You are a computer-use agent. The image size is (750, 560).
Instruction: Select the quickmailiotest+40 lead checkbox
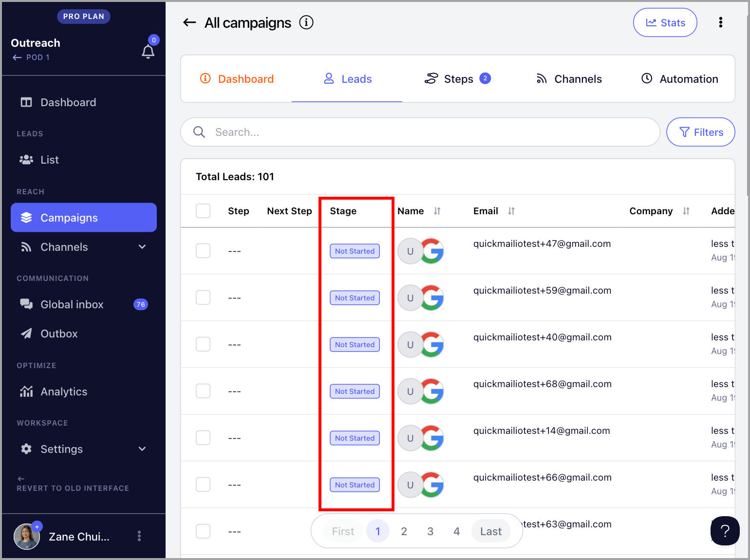pos(203,344)
